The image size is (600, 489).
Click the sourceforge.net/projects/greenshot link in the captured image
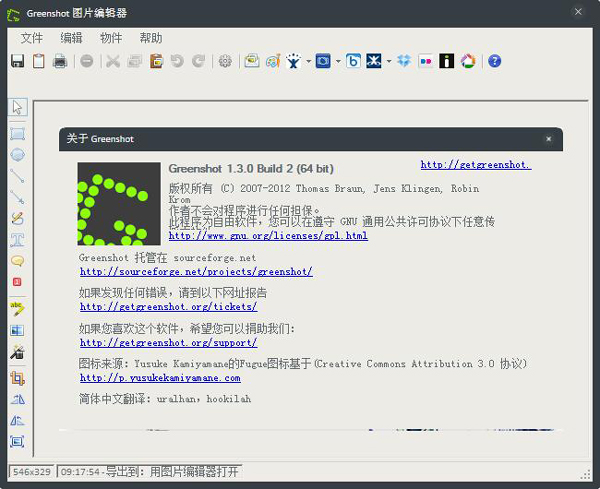pos(196,272)
